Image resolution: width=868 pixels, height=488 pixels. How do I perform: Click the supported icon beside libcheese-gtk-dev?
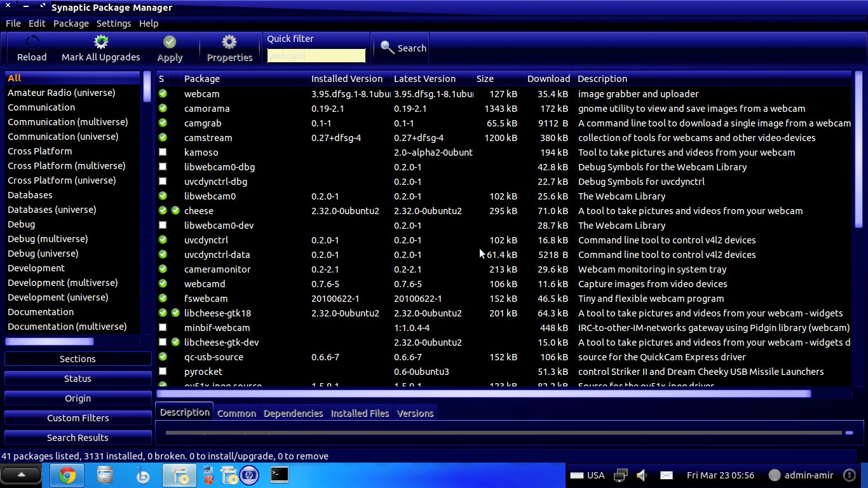pos(175,342)
